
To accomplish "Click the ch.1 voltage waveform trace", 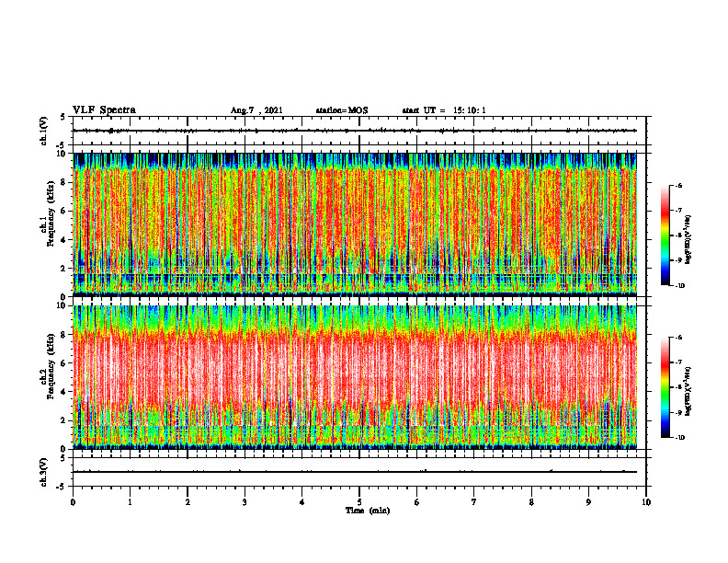I will pyautogui.click(x=355, y=131).
